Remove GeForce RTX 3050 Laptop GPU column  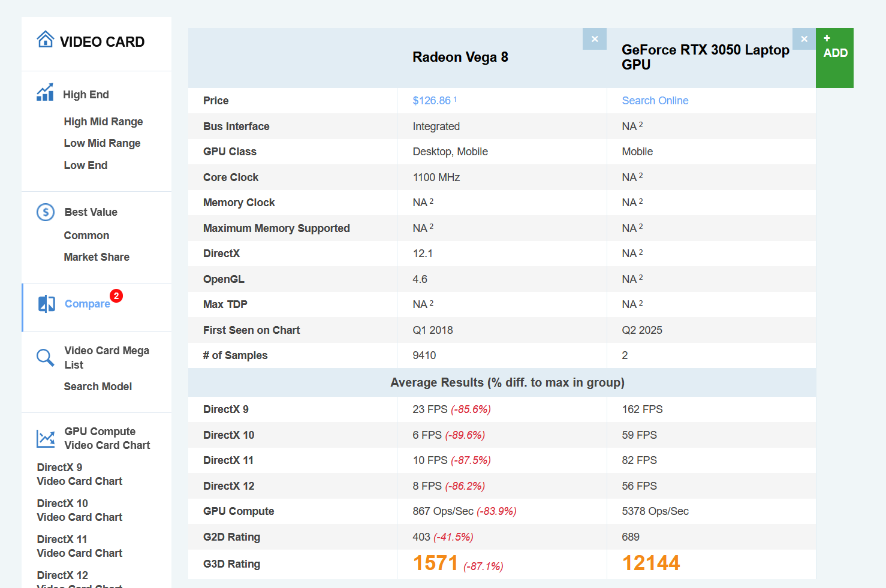click(x=804, y=39)
